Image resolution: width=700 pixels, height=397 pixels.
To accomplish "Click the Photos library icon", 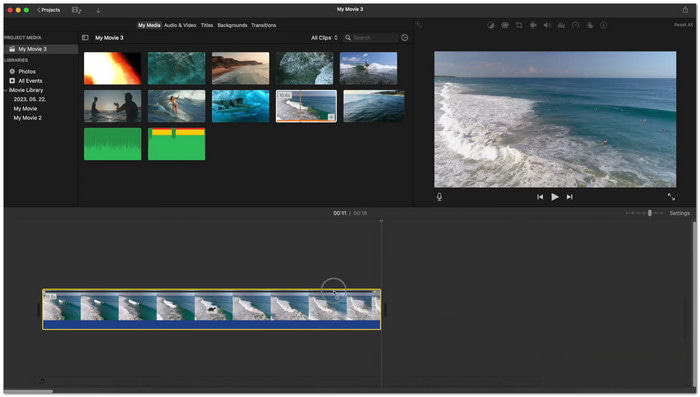I will [12, 71].
